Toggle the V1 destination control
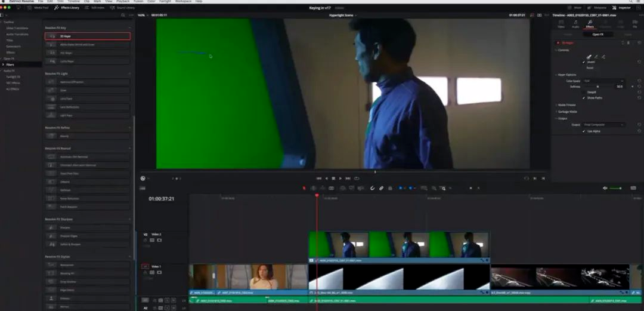The width and height of the screenshot is (644, 311). 145,267
